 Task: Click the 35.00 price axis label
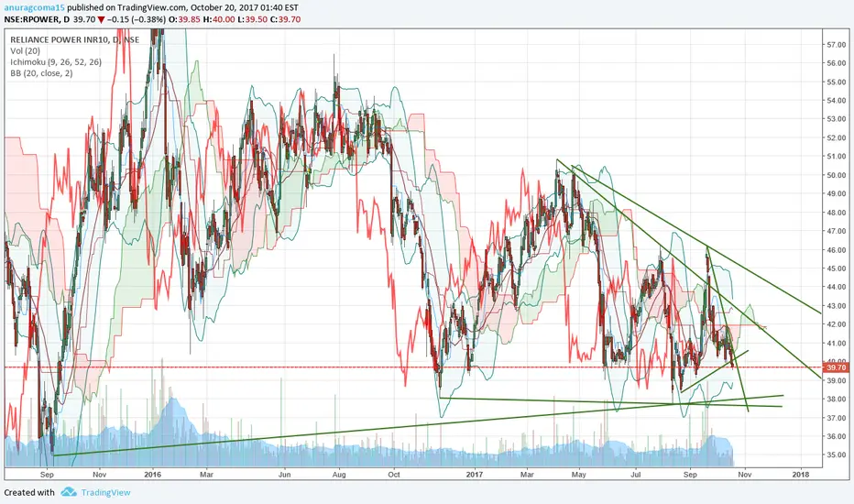836,455
